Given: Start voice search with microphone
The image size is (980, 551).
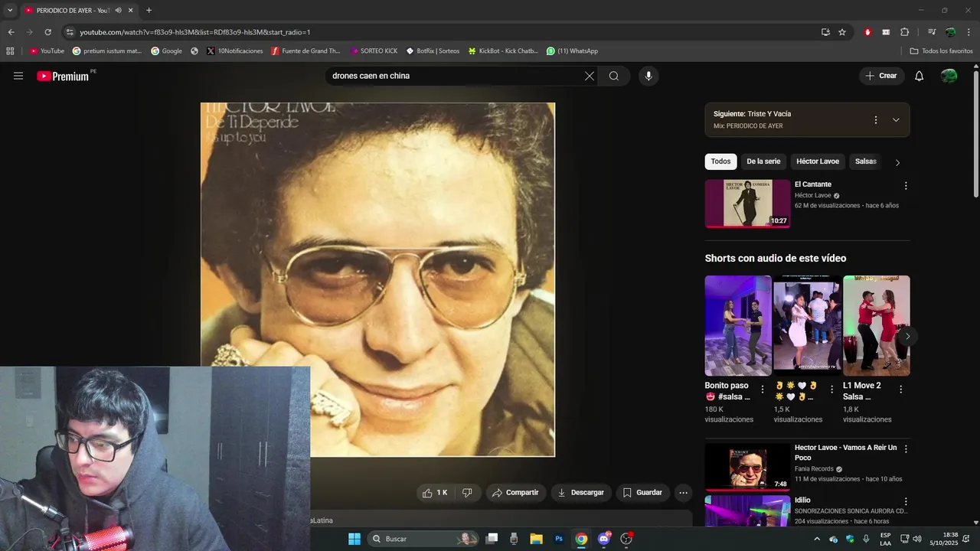Looking at the screenshot, I should [648, 76].
